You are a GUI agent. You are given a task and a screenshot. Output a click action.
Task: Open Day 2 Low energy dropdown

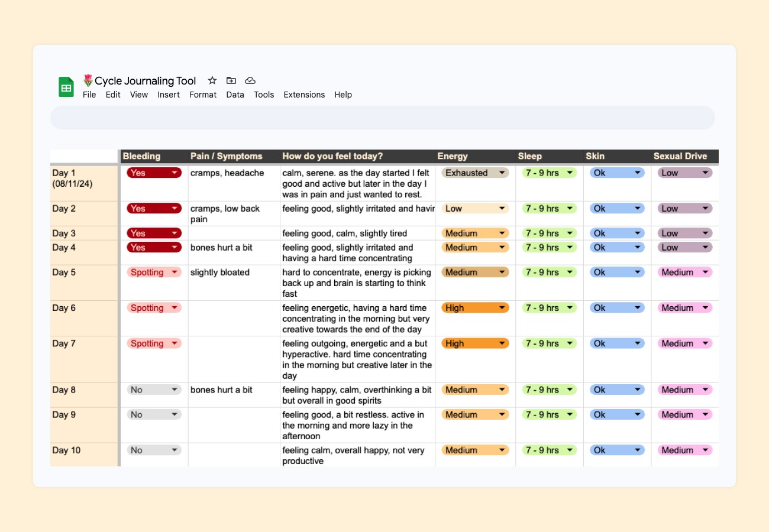[x=476, y=208]
